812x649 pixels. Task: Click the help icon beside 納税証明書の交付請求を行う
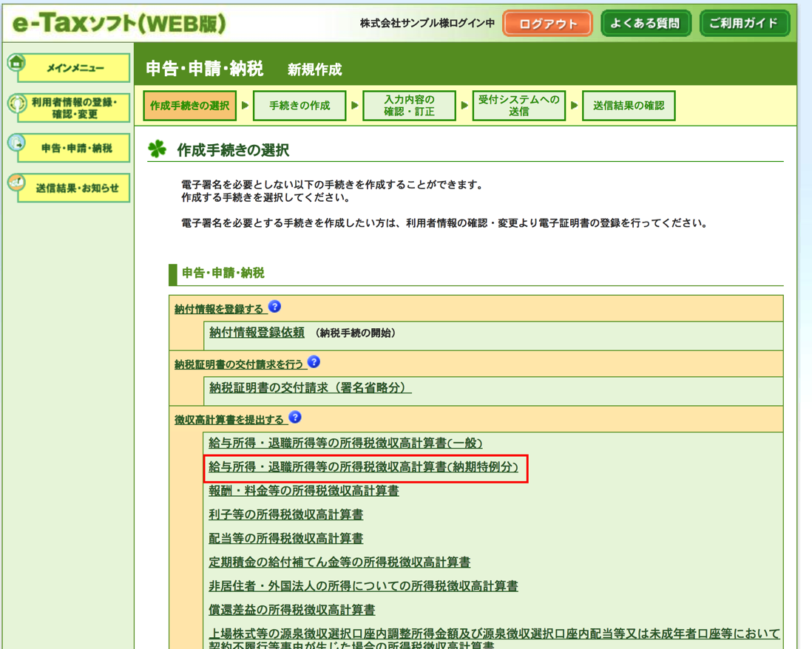[314, 362]
